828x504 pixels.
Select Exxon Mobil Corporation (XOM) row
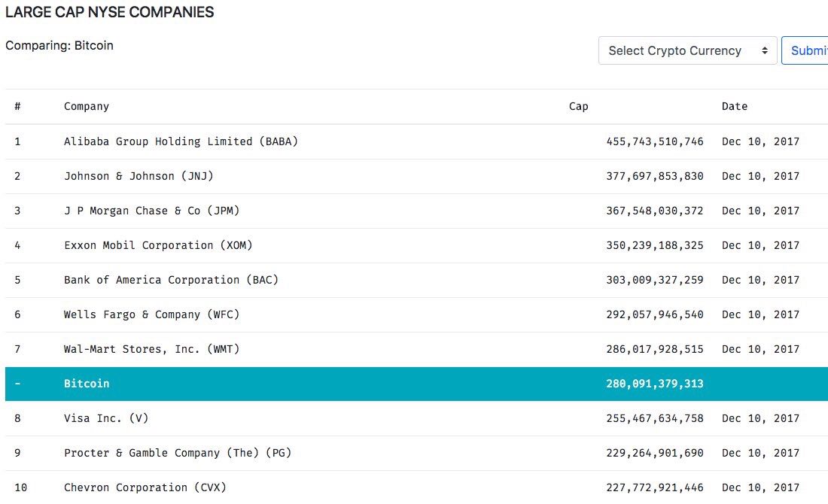pyautogui.click(x=158, y=245)
